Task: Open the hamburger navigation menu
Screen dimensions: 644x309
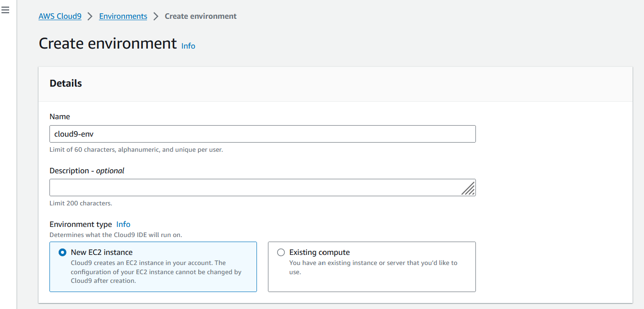Action: pyautogui.click(x=5, y=10)
